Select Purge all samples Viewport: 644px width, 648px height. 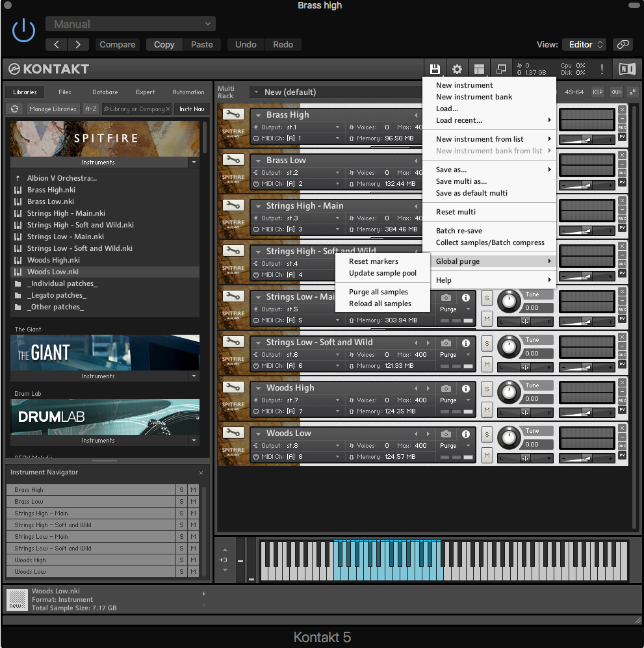378,292
